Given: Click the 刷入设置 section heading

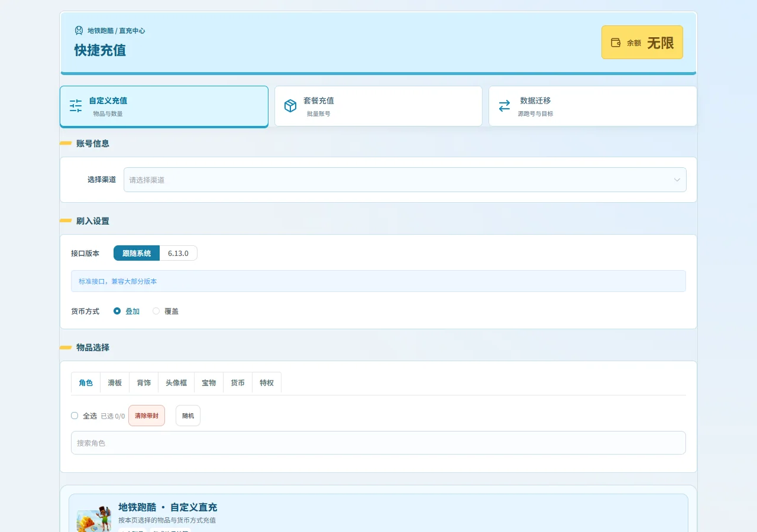Looking at the screenshot, I should 93,220.
